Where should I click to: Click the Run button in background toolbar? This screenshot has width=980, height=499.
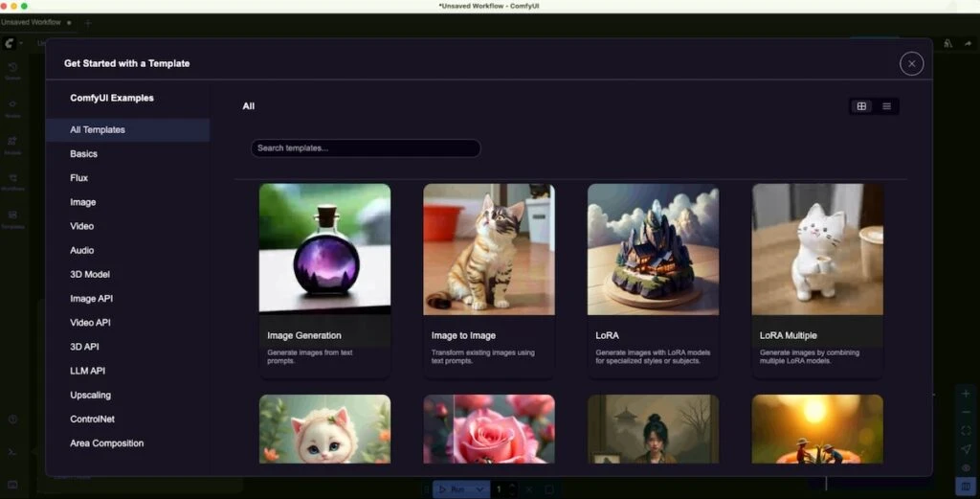[453, 489]
